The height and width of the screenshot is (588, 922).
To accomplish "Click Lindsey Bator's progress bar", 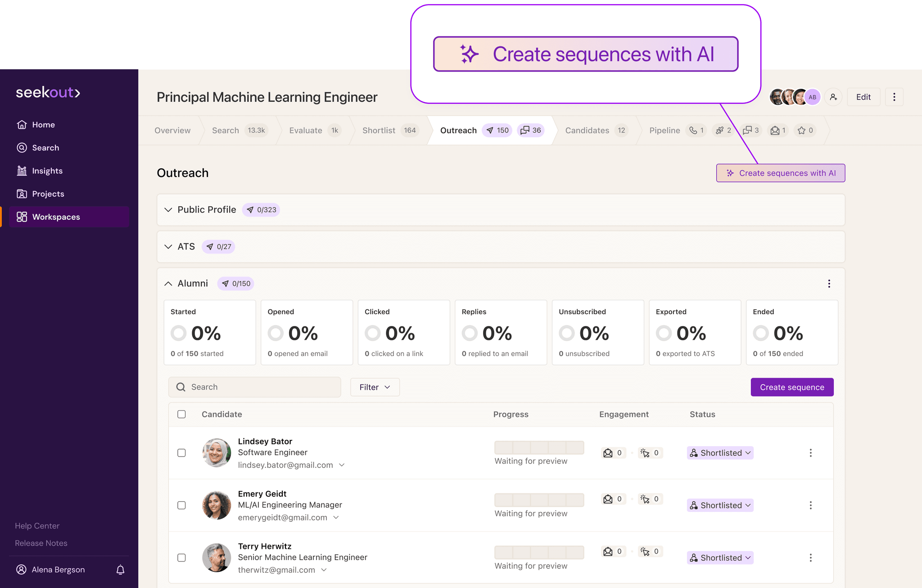I will [x=539, y=447].
